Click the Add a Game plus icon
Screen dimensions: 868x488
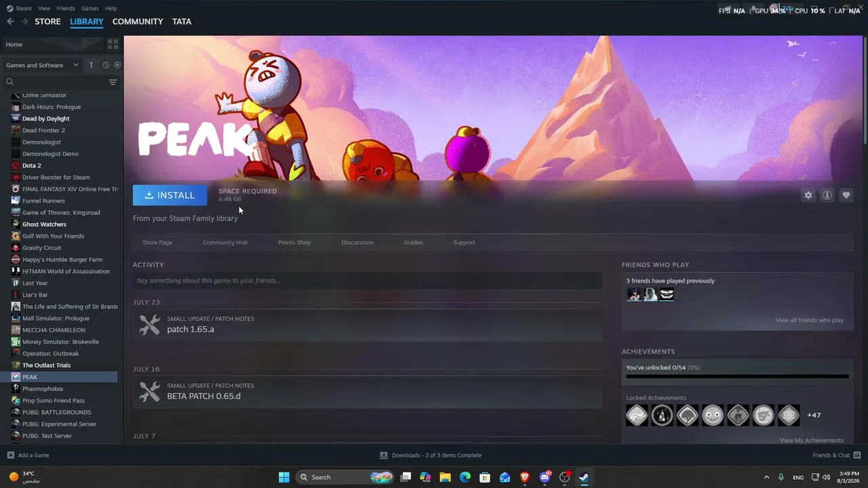10,455
